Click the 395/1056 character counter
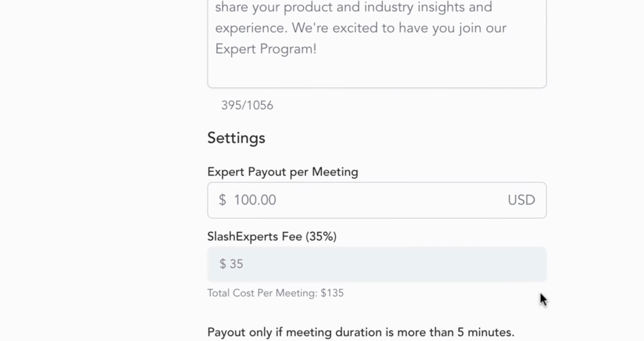 point(247,105)
